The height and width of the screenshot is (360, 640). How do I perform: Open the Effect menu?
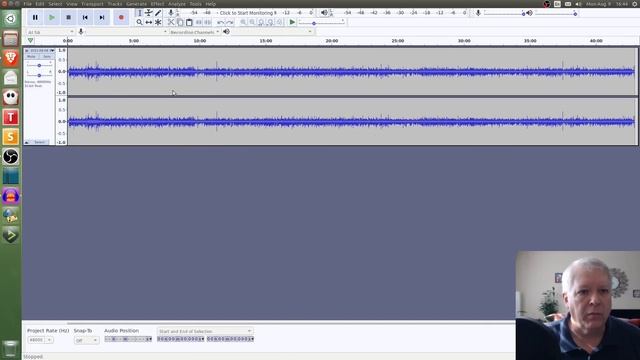coord(157,4)
